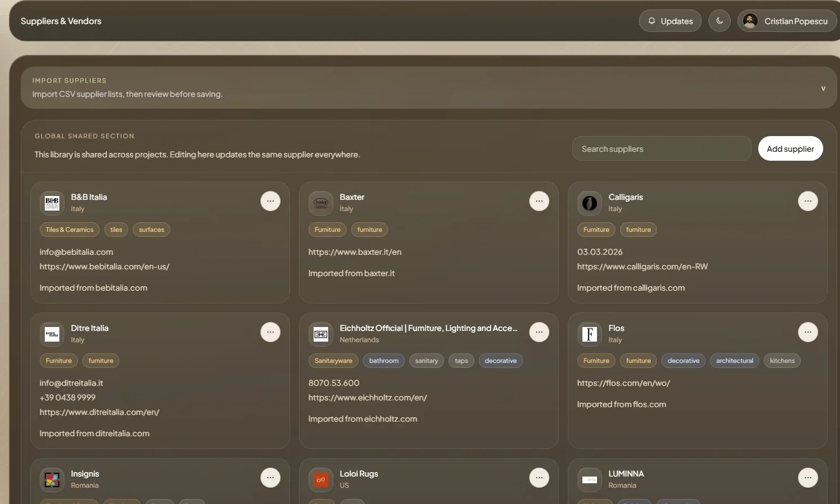Focus the Search suppliers field
The height and width of the screenshot is (504, 840).
coord(661,148)
